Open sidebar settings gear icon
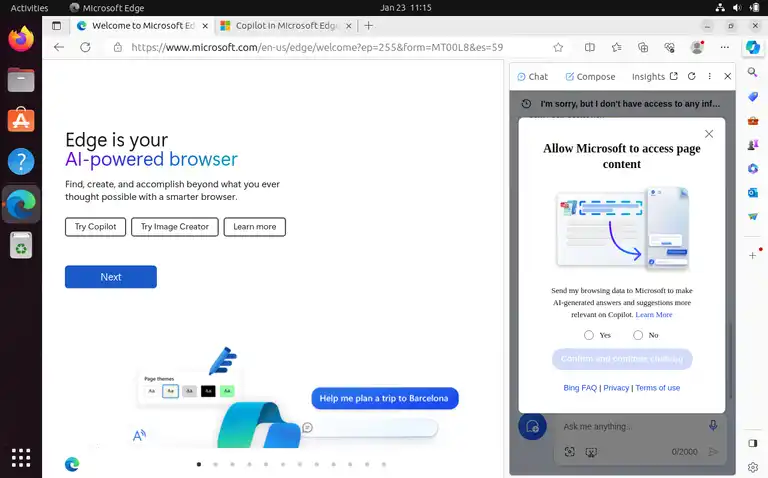 point(753,467)
